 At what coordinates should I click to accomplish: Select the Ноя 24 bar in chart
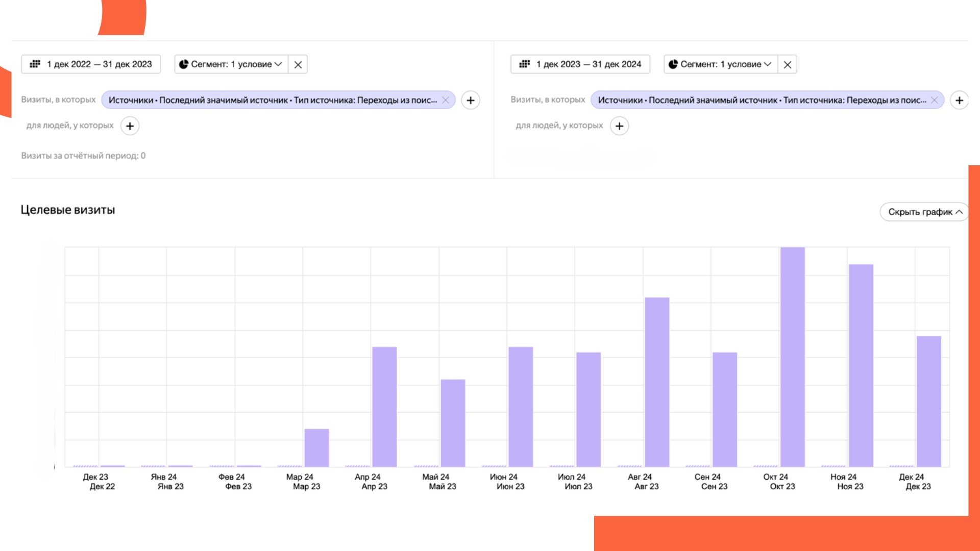coord(861,365)
